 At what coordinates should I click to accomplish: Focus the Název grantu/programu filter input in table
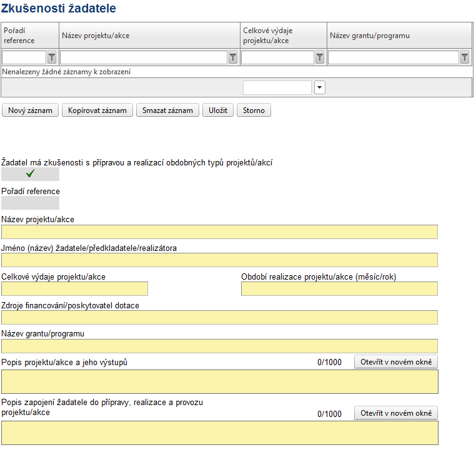coord(394,57)
